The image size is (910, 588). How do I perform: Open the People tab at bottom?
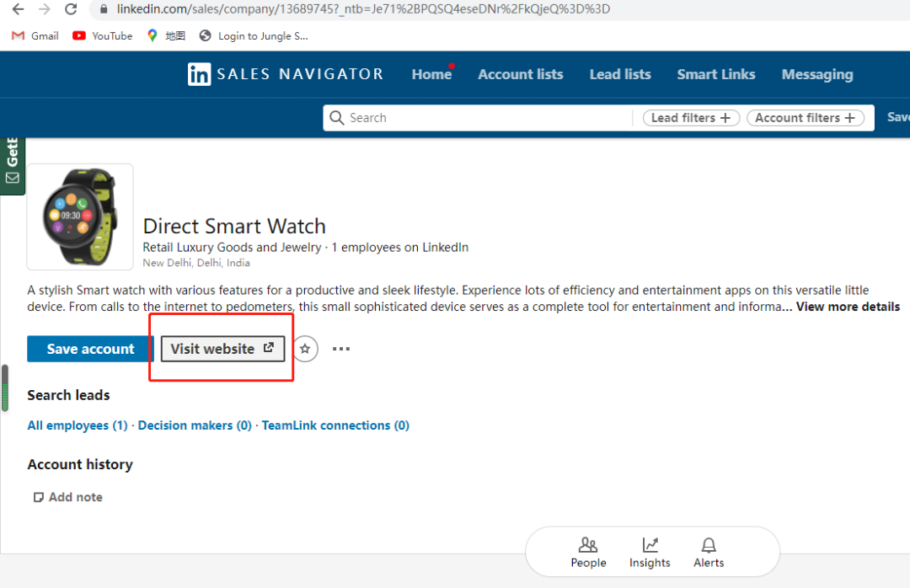(x=588, y=553)
